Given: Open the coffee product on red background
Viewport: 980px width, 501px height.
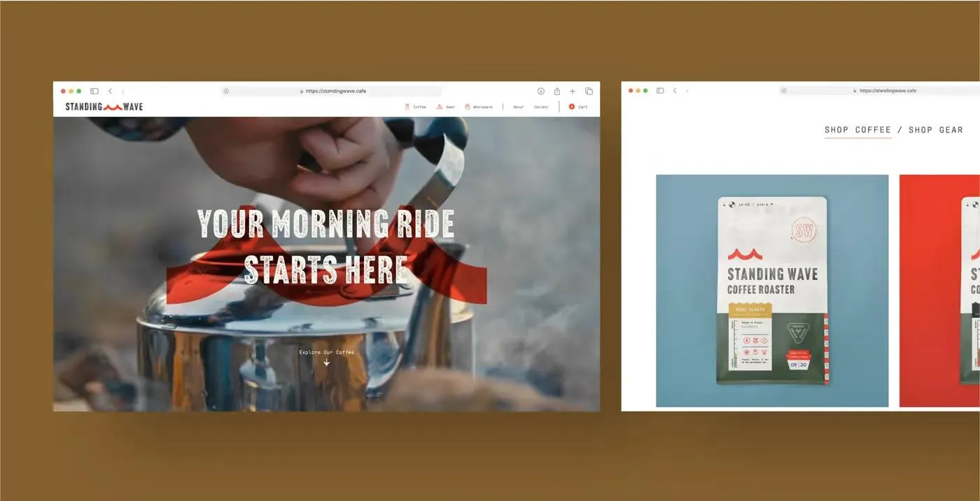Looking at the screenshot, I should [939, 290].
